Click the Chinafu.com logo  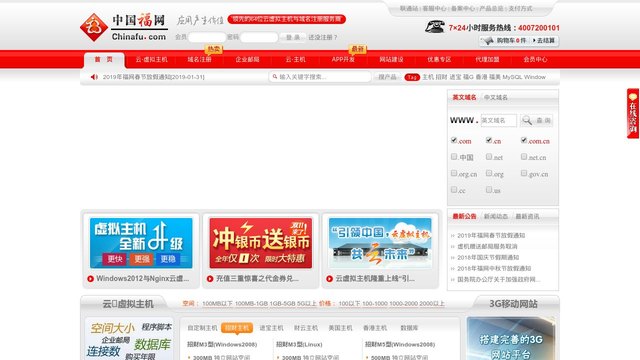tap(124, 27)
